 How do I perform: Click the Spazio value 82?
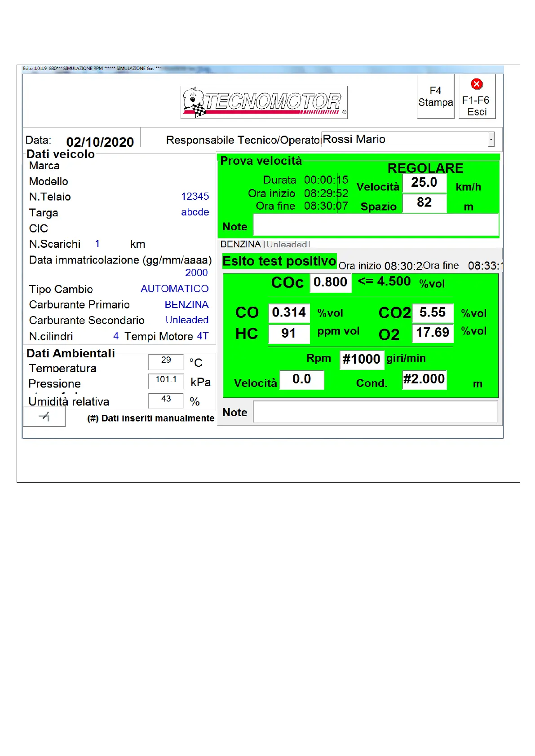tap(424, 203)
